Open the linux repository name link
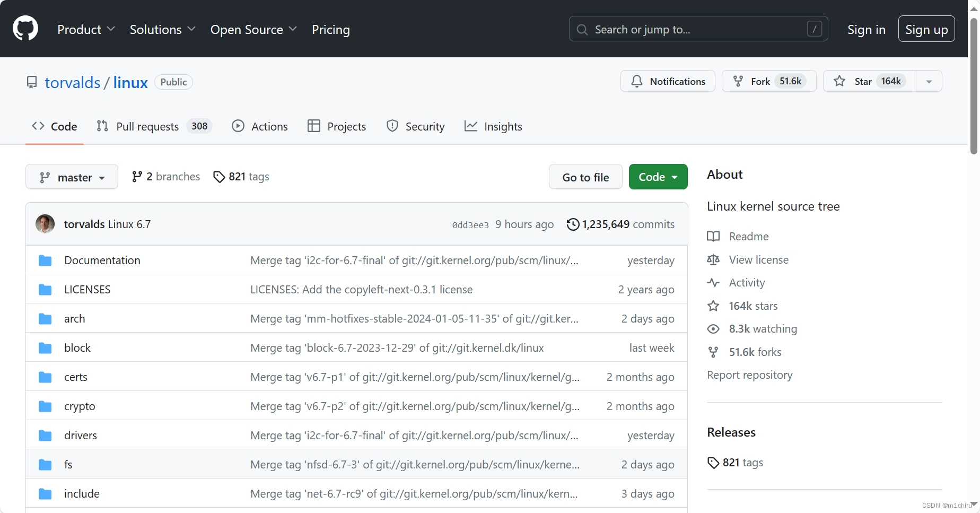980x513 pixels. click(130, 82)
